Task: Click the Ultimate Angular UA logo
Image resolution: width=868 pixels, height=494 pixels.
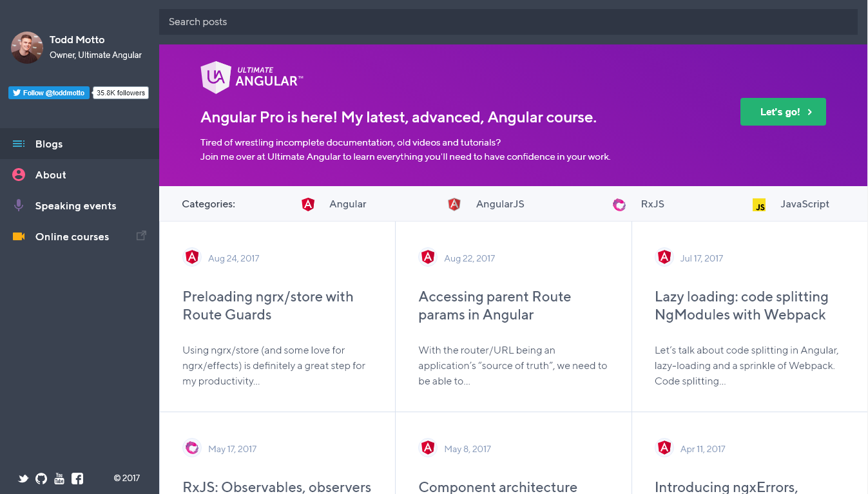Action: (215, 77)
